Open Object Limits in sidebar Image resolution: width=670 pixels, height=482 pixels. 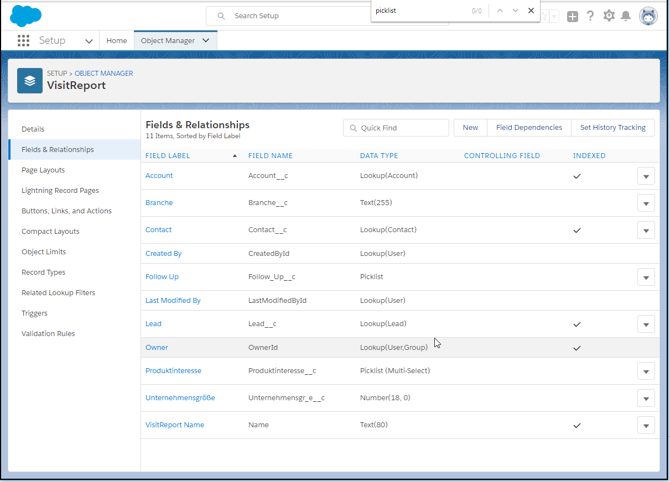[x=44, y=252]
